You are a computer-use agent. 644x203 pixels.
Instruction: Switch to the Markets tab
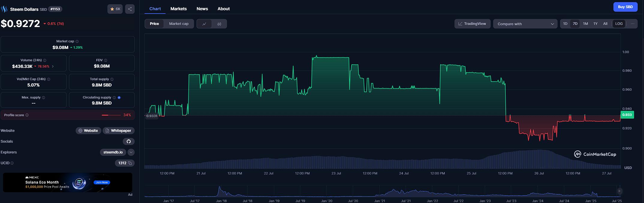178,9
